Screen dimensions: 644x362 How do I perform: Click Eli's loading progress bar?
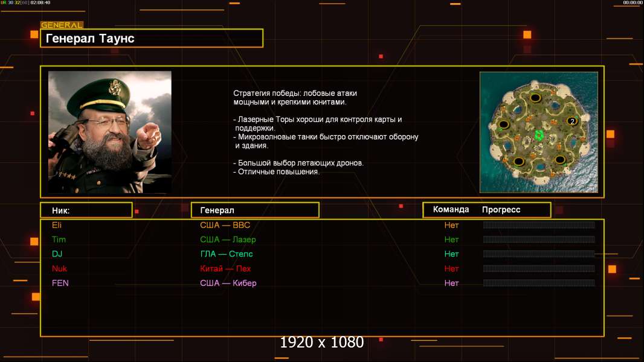[539, 224]
